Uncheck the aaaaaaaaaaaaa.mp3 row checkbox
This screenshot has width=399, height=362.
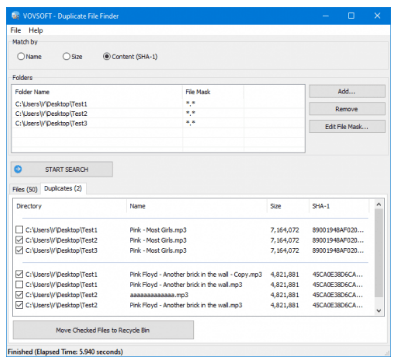(x=19, y=295)
